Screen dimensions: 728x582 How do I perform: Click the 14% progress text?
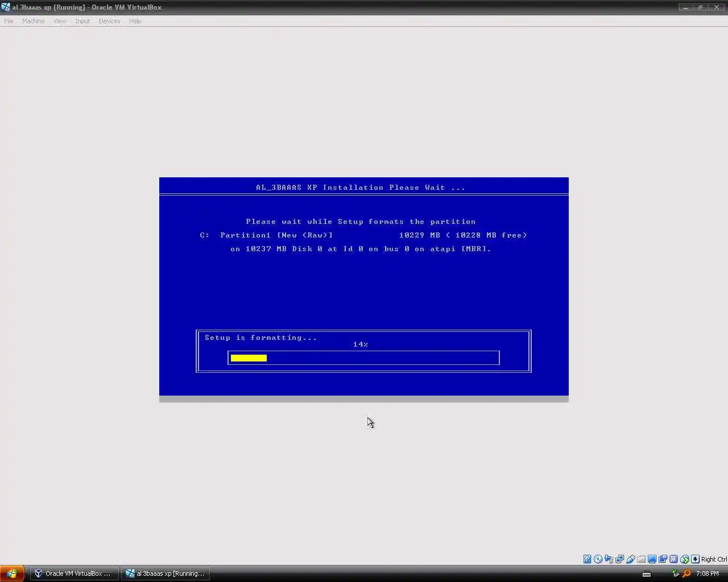(x=360, y=344)
